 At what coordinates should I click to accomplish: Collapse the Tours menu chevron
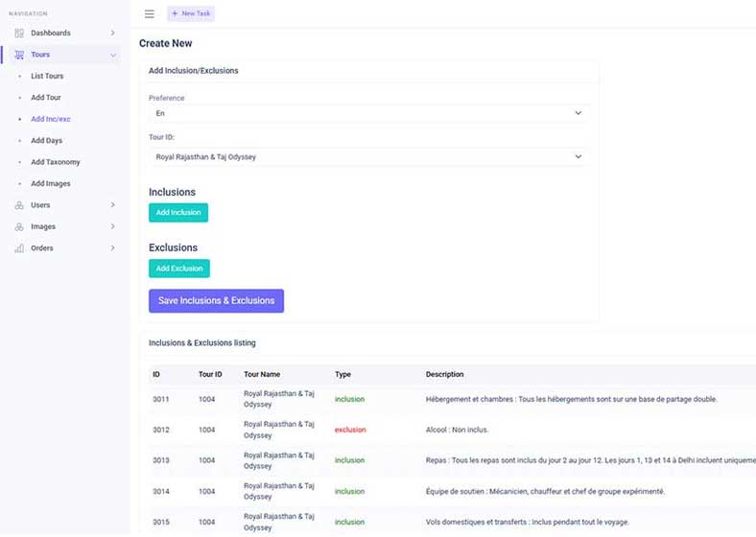(x=112, y=55)
